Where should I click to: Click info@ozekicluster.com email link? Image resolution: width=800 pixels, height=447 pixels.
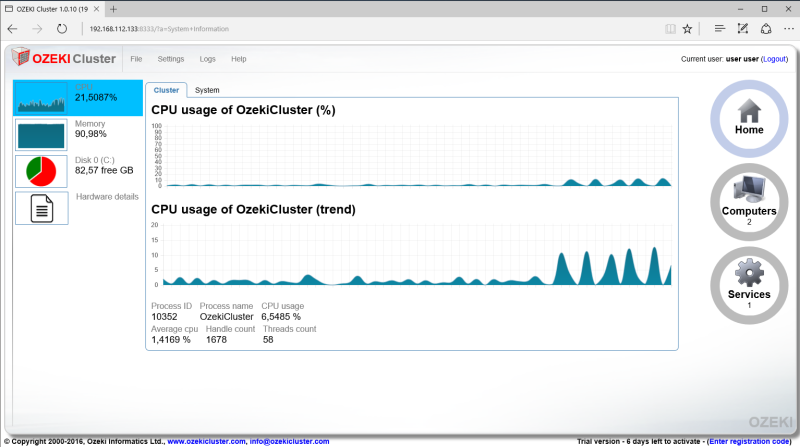coord(289,441)
